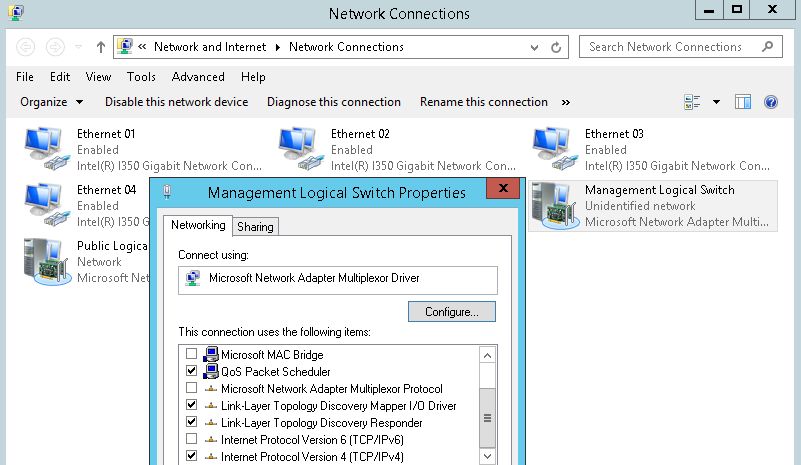Toggle Link-Layer Topology Discovery Responder checkbox
Screen dimensions: 801x465
[x=192, y=422]
